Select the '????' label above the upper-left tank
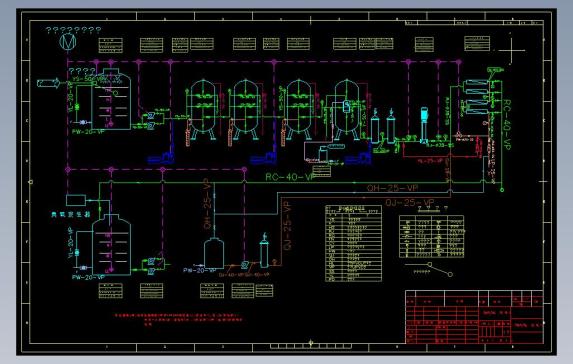The height and width of the screenshot is (364, 573). tap(82, 71)
